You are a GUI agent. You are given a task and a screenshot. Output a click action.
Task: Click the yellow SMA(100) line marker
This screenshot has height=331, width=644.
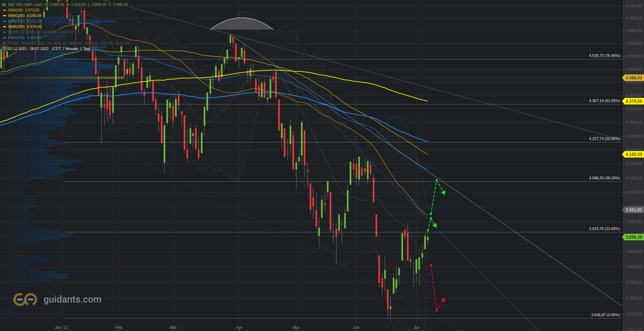click(x=4, y=16)
